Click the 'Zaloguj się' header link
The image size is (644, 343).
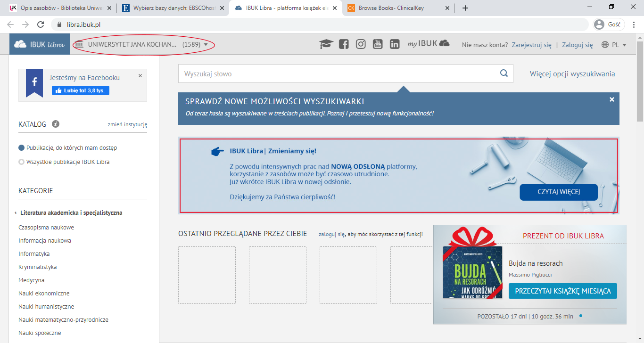pos(577,45)
